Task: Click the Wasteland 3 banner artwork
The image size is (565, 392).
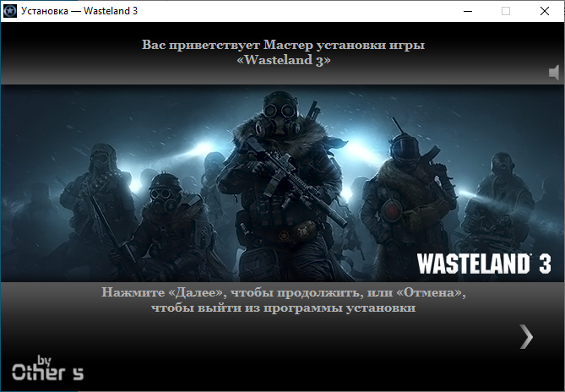Action: pyautogui.click(x=282, y=183)
